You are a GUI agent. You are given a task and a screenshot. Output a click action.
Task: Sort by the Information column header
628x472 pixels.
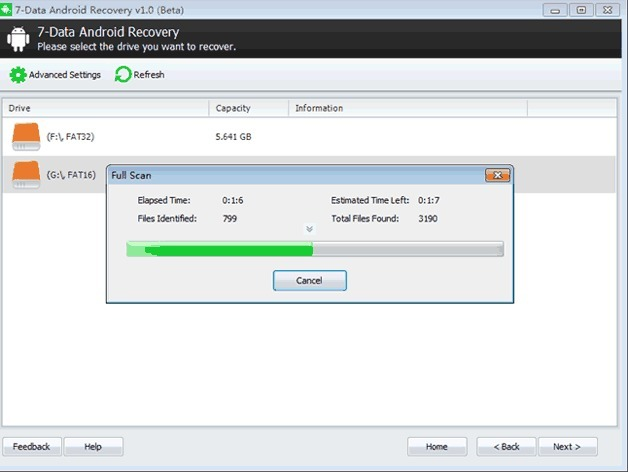point(408,108)
